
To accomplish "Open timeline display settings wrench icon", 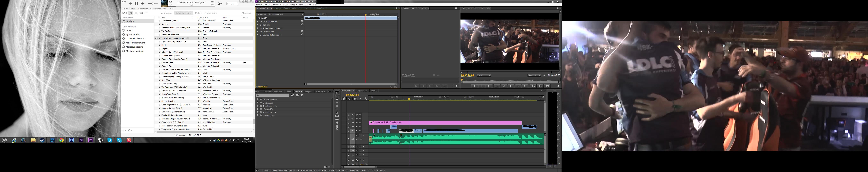I will (366, 99).
